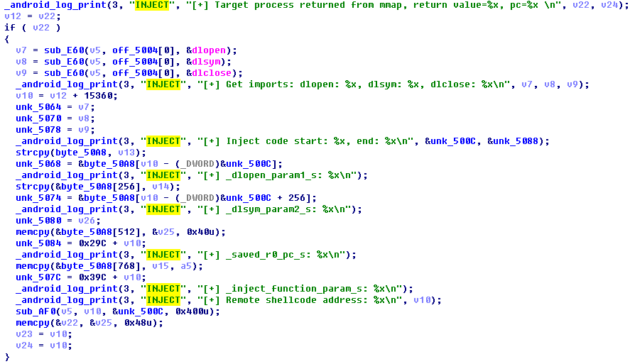Select v23 in the v23 = v10 assignment
Image resolution: width=630 pixels, height=364 pixels.
24,334
